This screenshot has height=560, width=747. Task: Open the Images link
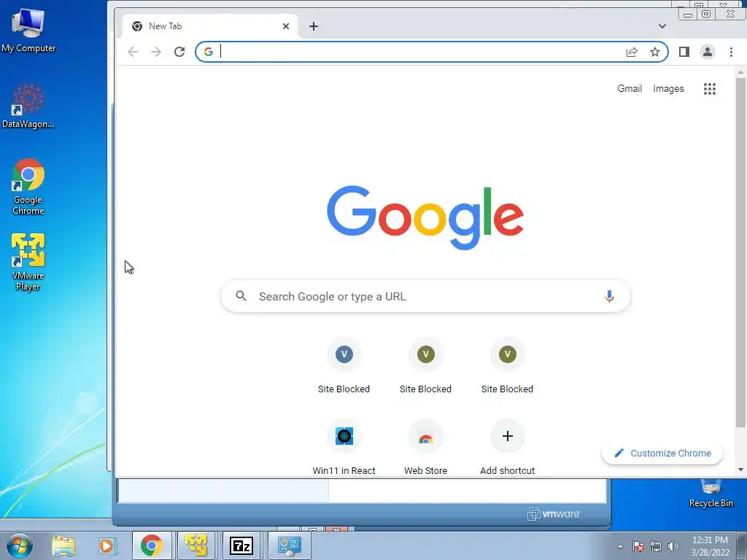pos(668,88)
